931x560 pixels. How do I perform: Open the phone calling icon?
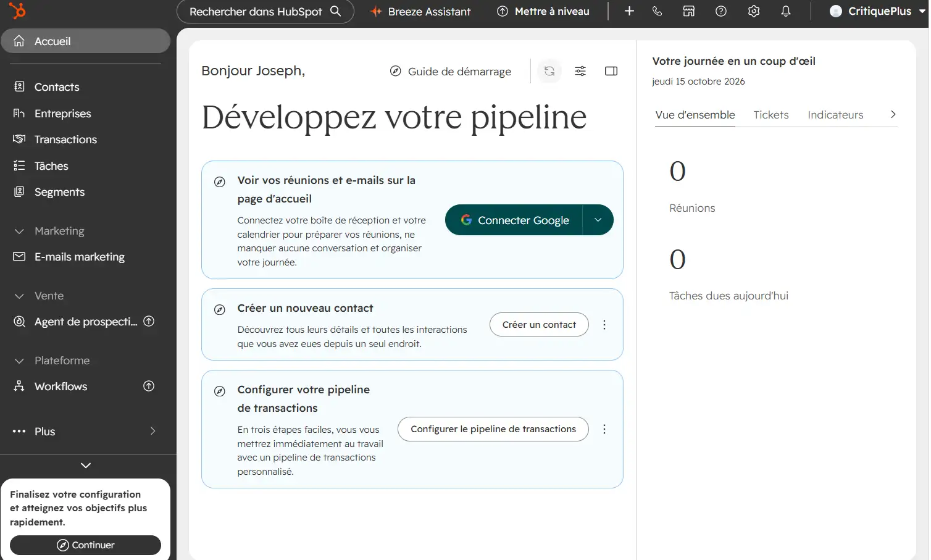(x=658, y=11)
